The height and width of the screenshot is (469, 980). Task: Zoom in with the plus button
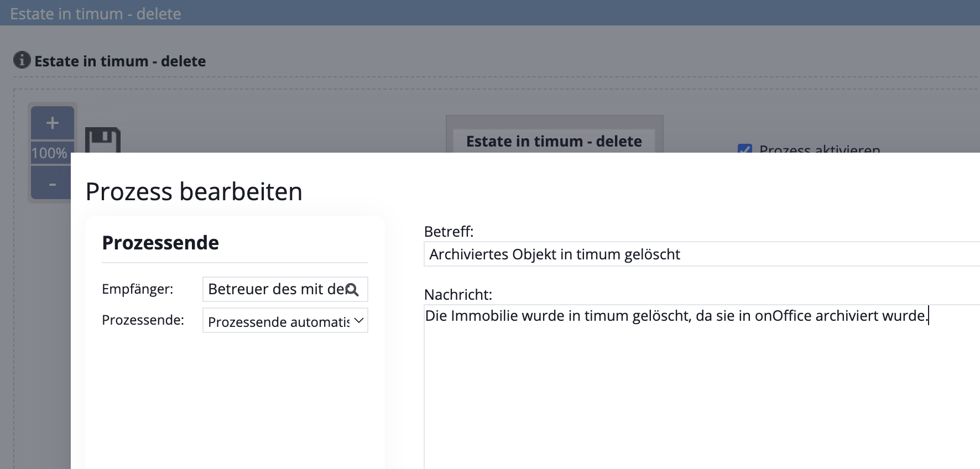(52, 123)
